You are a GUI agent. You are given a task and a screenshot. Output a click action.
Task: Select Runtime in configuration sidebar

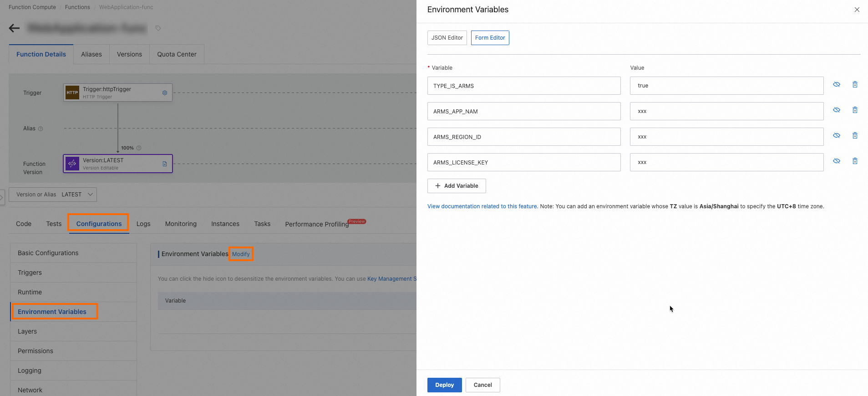(x=73, y=292)
